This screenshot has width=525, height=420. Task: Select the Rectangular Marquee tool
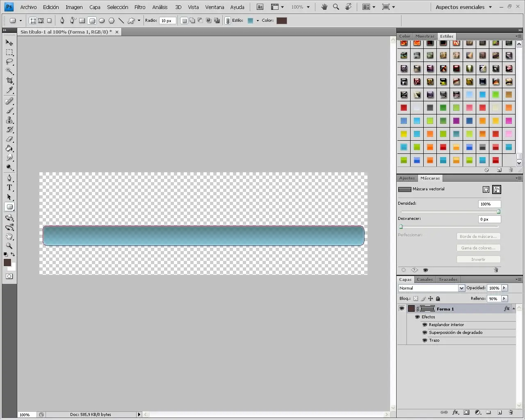[9, 52]
